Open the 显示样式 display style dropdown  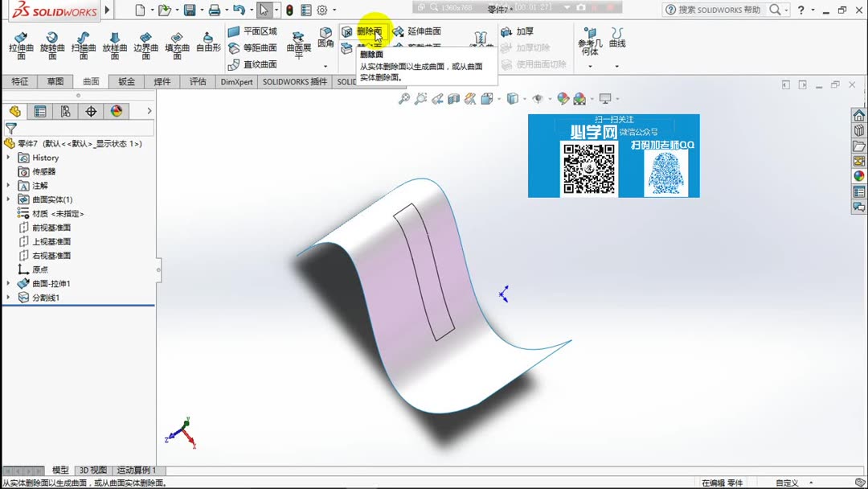(x=511, y=98)
